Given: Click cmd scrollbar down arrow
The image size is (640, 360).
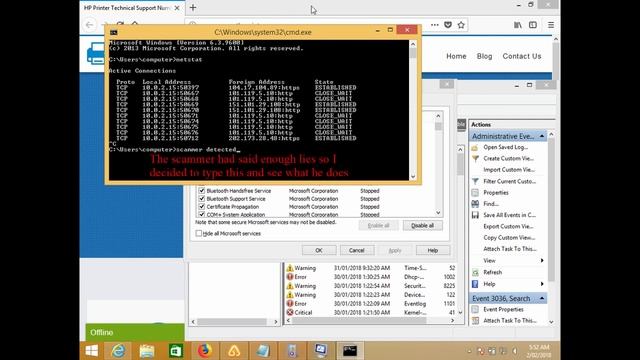Looking at the screenshot, I should pyautogui.click(x=413, y=176).
